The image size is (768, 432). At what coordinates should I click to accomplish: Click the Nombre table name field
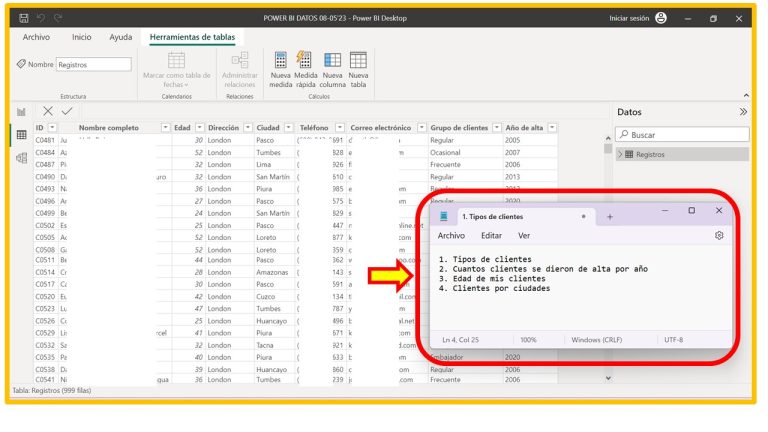coord(93,64)
